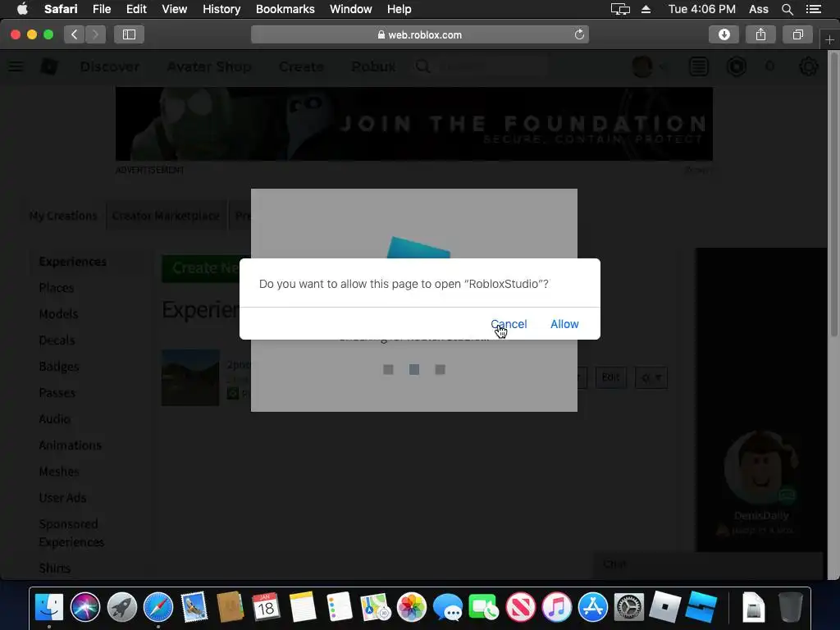Screen dimensions: 840x630
Task: Open the Safari menu
Action: [61, 9]
